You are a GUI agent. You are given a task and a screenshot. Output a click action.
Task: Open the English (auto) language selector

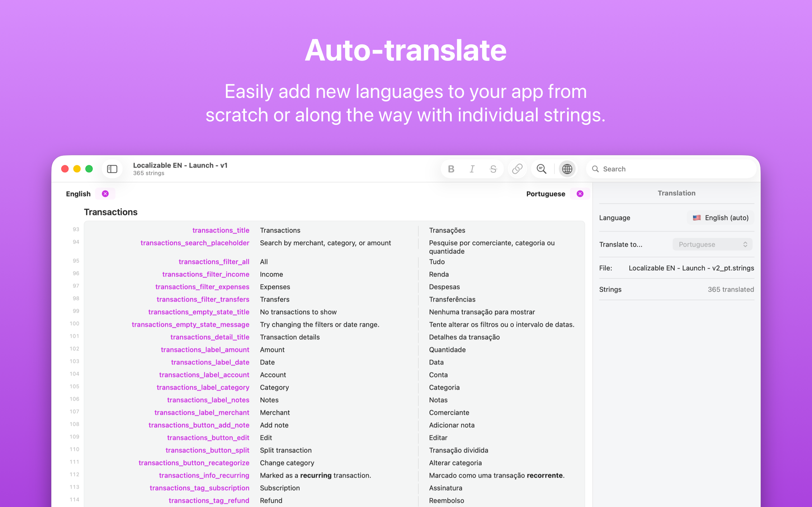pyautogui.click(x=720, y=218)
